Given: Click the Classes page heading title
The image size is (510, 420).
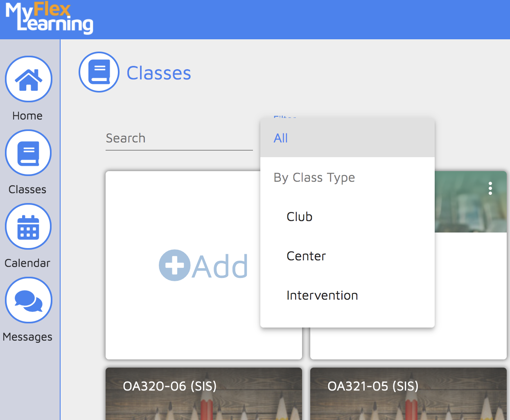Looking at the screenshot, I should [159, 73].
